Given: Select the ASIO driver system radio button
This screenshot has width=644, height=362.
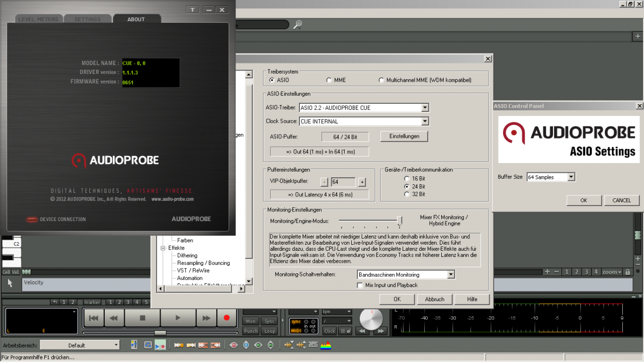Looking at the screenshot, I should click(272, 80).
